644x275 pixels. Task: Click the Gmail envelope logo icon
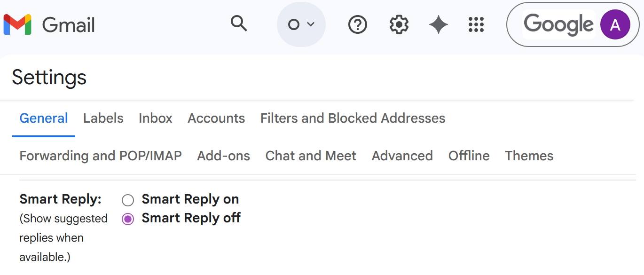coord(17,24)
